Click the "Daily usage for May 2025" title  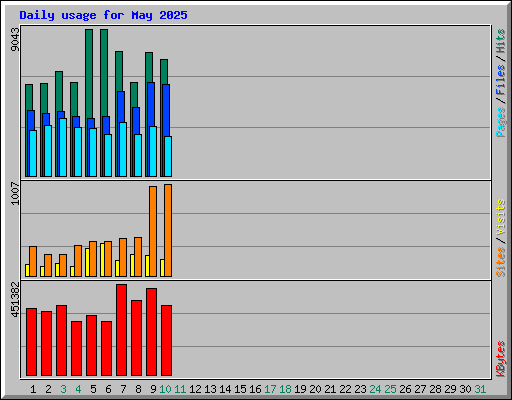[103, 15]
